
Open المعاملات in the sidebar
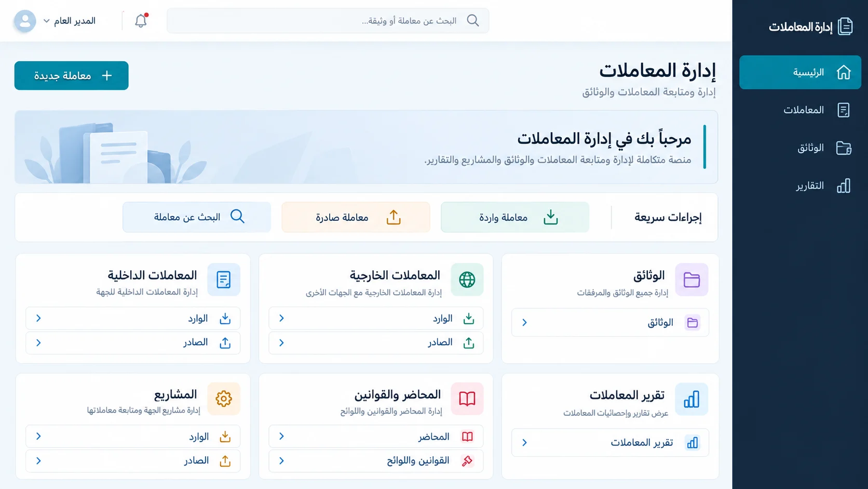tap(800, 110)
